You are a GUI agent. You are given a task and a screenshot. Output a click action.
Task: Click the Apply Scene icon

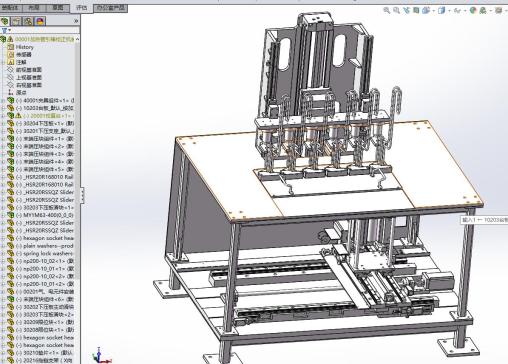pyautogui.click(x=483, y=10)
